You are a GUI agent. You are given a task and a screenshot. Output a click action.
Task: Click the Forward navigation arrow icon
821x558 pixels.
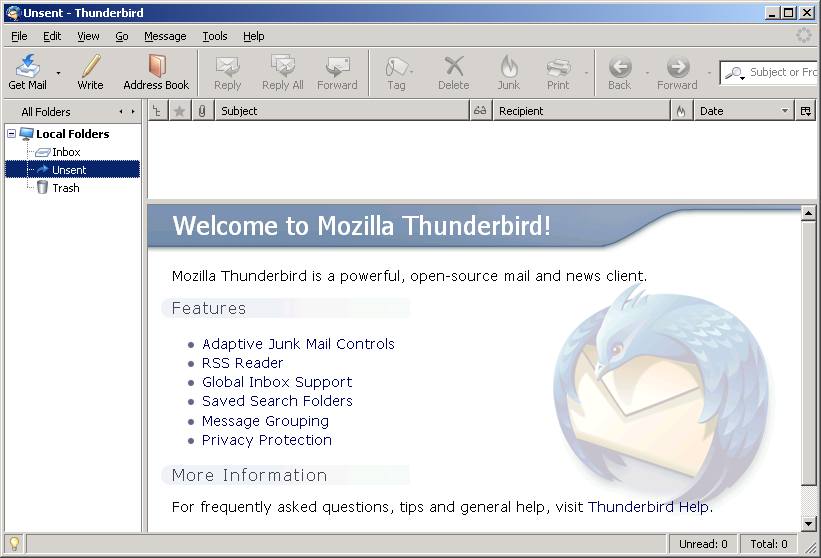coord(678,66)
